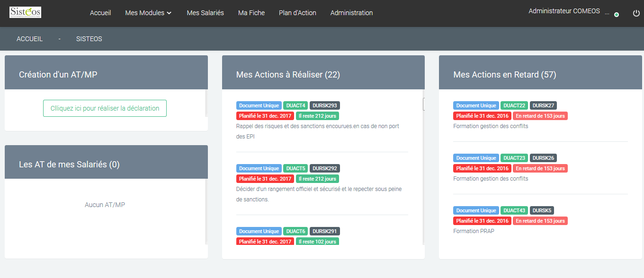Viewport: 644px width, 278px height.
Task: Click the Document Unique tag of DUACT5
Action: pyautogui.click(x=259, y=168)
